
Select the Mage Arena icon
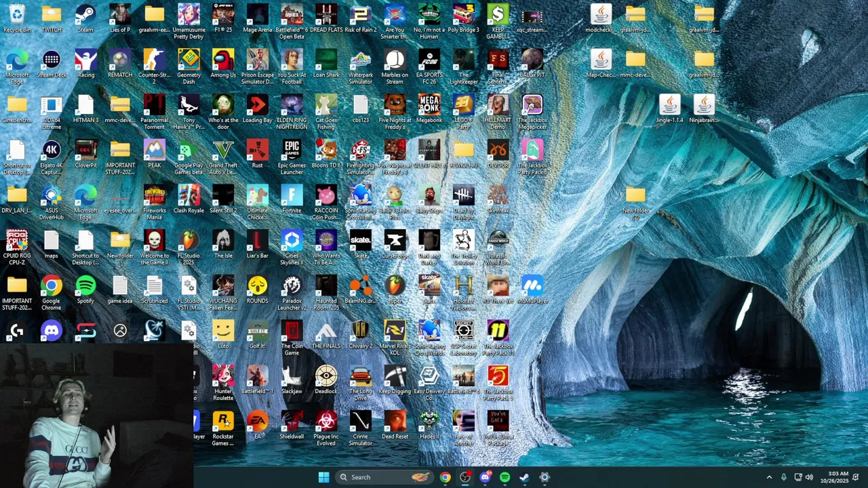[x=258, y=18]
